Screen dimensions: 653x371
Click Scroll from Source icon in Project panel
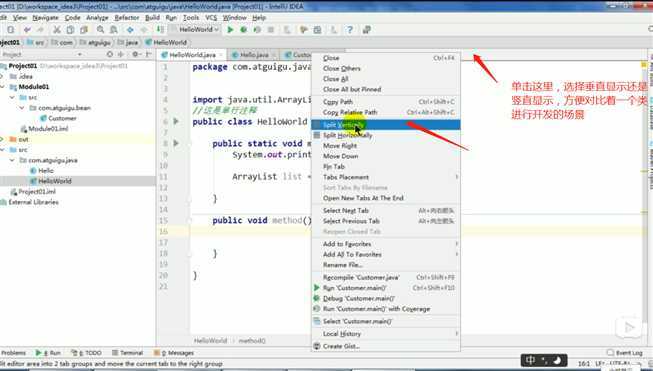pyautogui.click(x=110, y=54)
